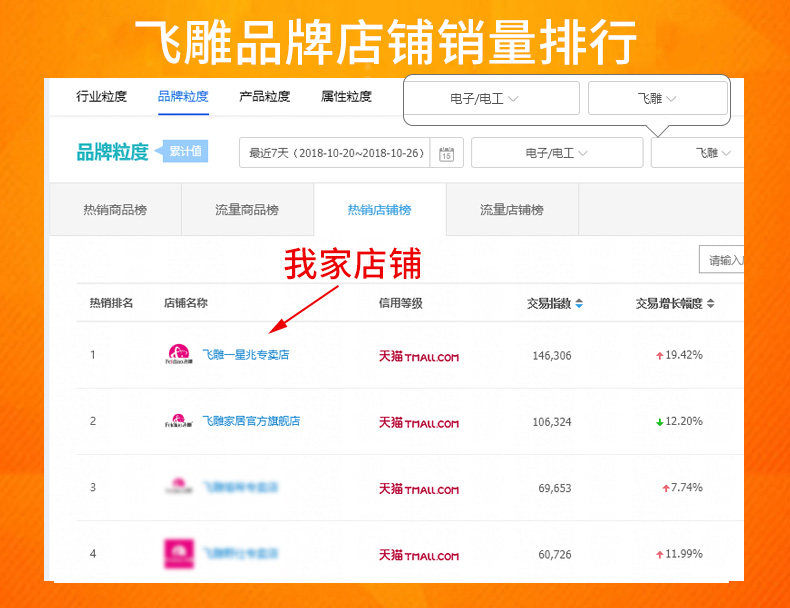Screen dimensions: 790x608
Task: Click the 累计值 tag button
Action: pyautogui.click(x=185, y=151)
